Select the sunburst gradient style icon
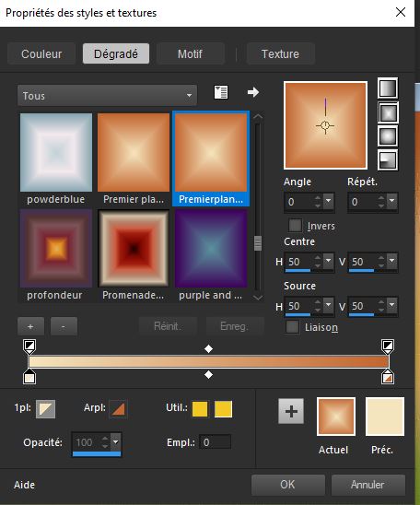Screen dimensions: 420x505 [x=388, y=136]
